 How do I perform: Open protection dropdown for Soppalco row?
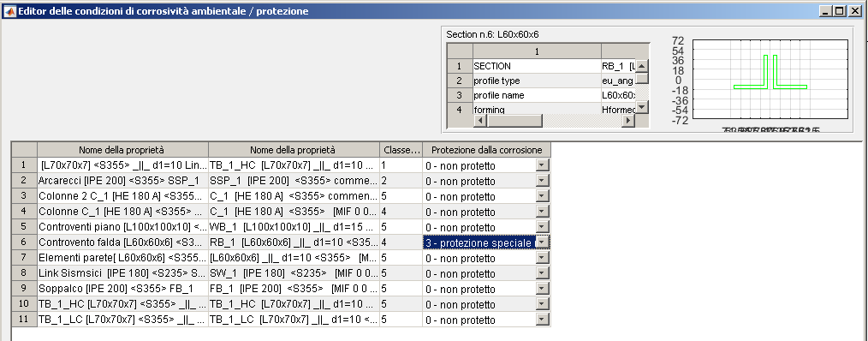click(x=543, y=290)
